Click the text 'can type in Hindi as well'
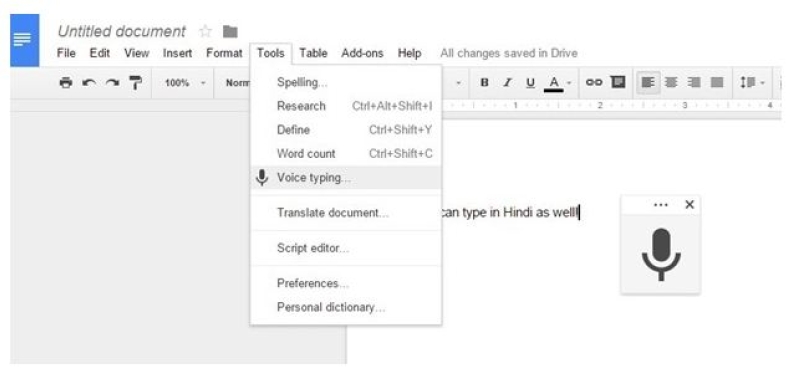Image resolution: width=799 pixels, height=379 pixels. point(509,212)
